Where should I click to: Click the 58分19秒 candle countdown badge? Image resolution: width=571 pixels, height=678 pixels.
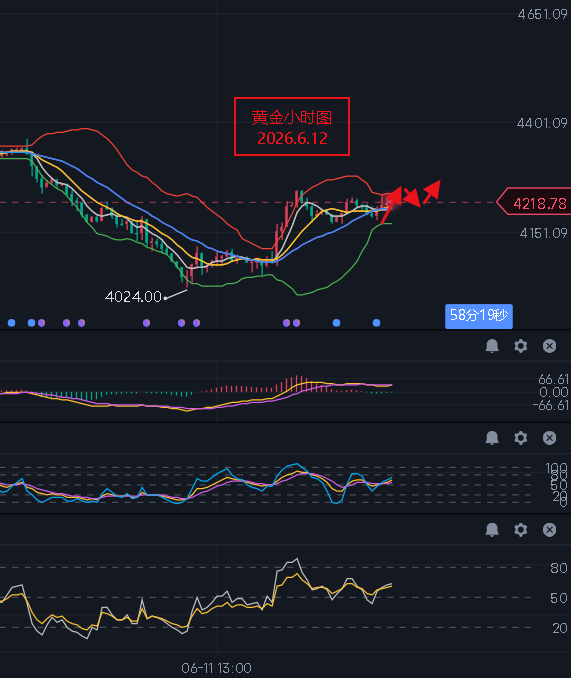(x=479, y=316)
